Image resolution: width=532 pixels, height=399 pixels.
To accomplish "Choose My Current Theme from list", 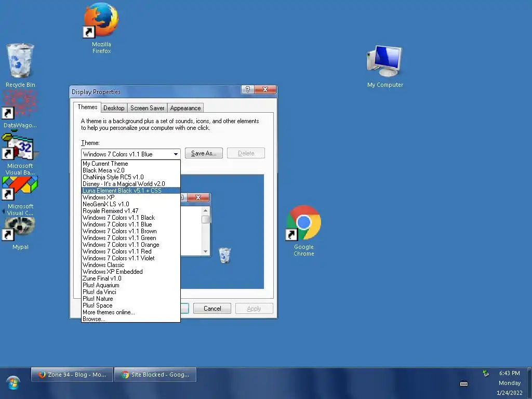I will coord(130,164).
